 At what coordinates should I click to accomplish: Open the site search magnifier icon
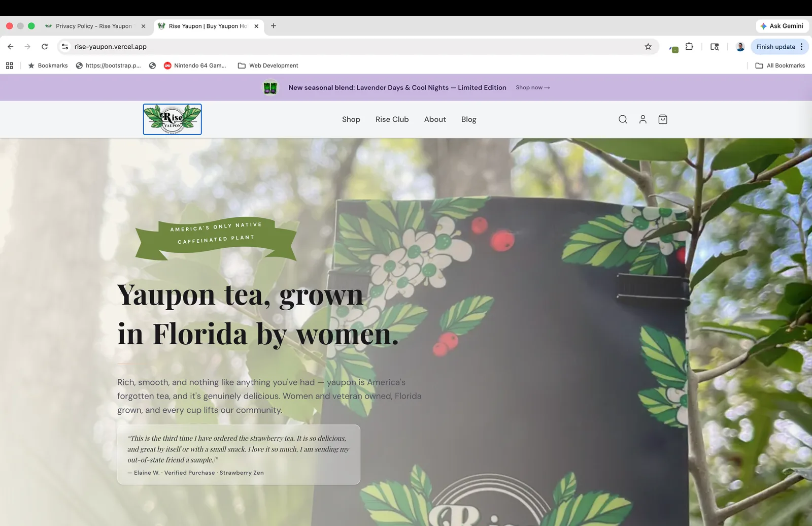pyautogui.click(x=623, y=119)
